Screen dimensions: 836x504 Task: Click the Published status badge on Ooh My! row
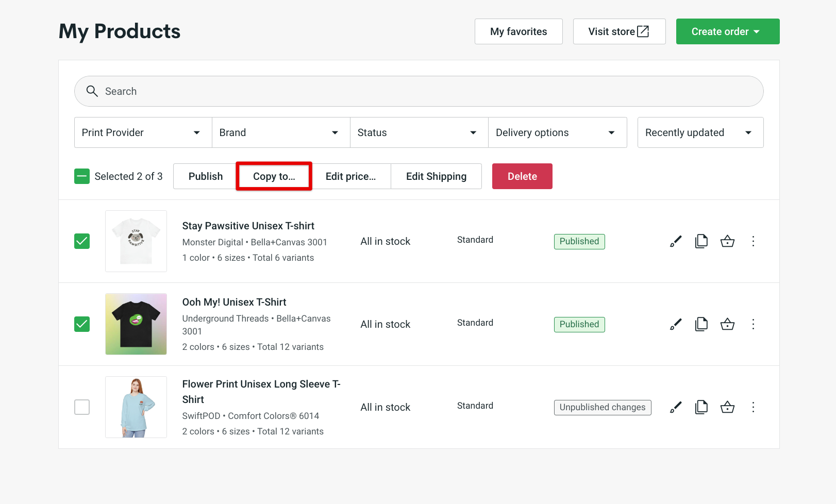[x=579, y=324]
